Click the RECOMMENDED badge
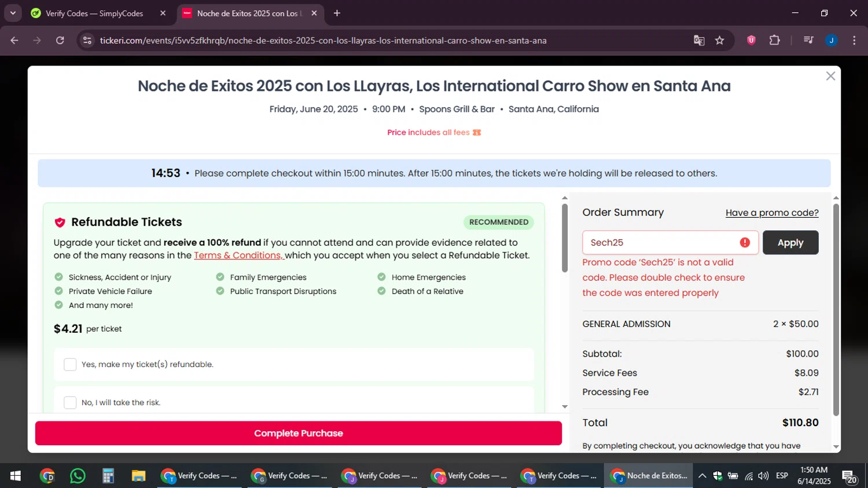This screenshot has height=488, width=868. (499, 222)
